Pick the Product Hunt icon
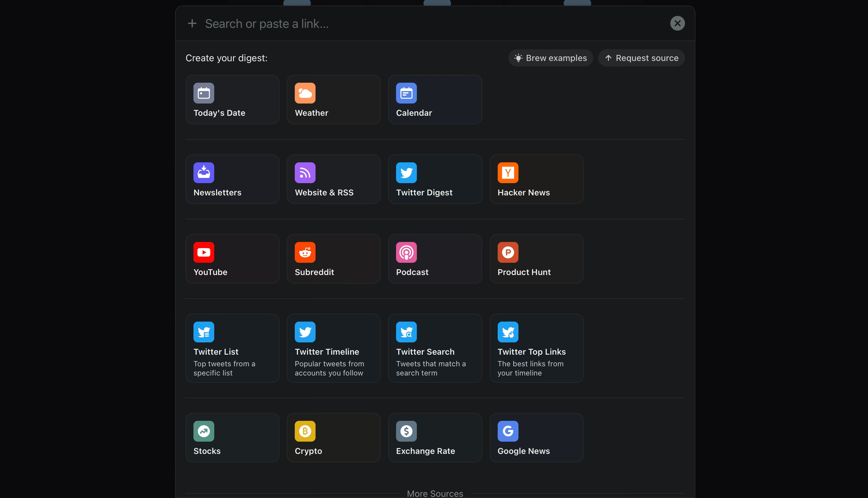Image resolution: width=868 pixels, height=498 pixels. 508,252
